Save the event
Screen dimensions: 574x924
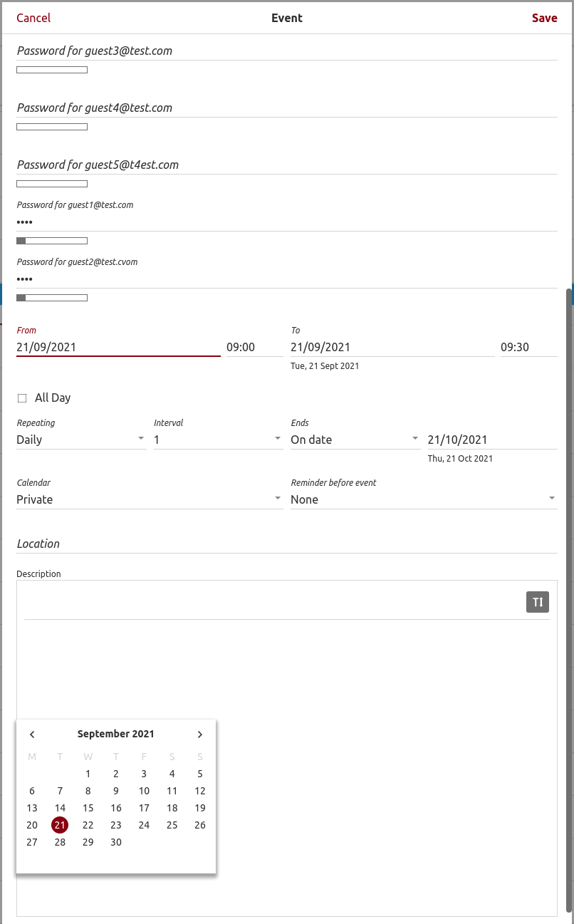pos(545,18)
